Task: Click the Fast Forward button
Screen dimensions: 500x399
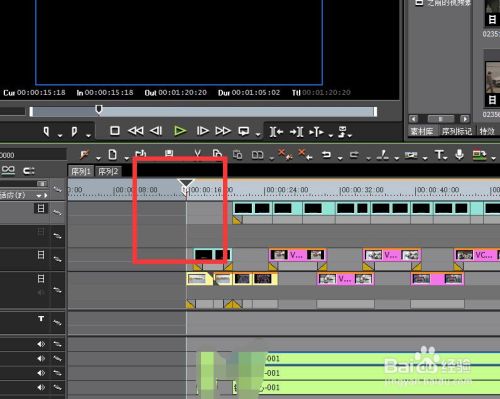Action: (223, 131)
